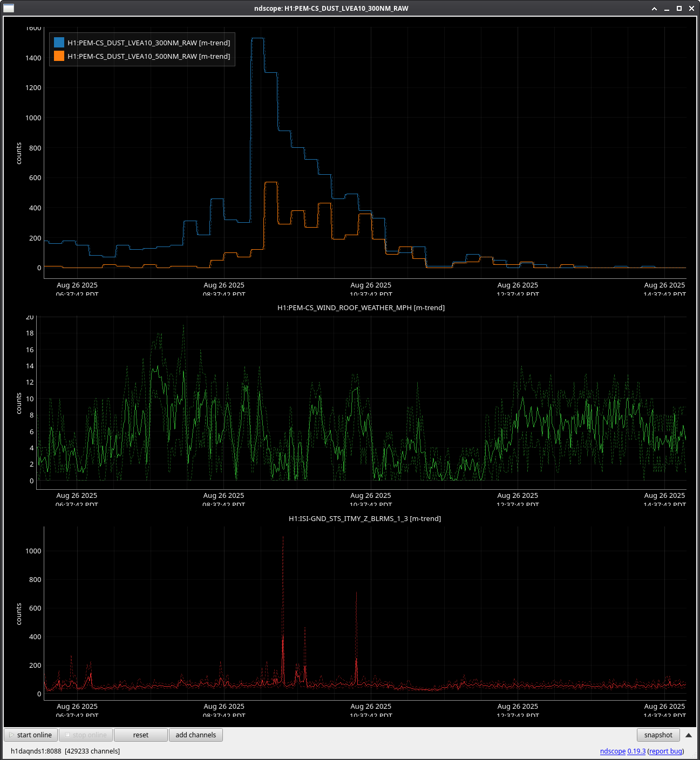Reset the plot view
Image resolution: width=700 pixels, height=760 pixels.
(140, 735)
